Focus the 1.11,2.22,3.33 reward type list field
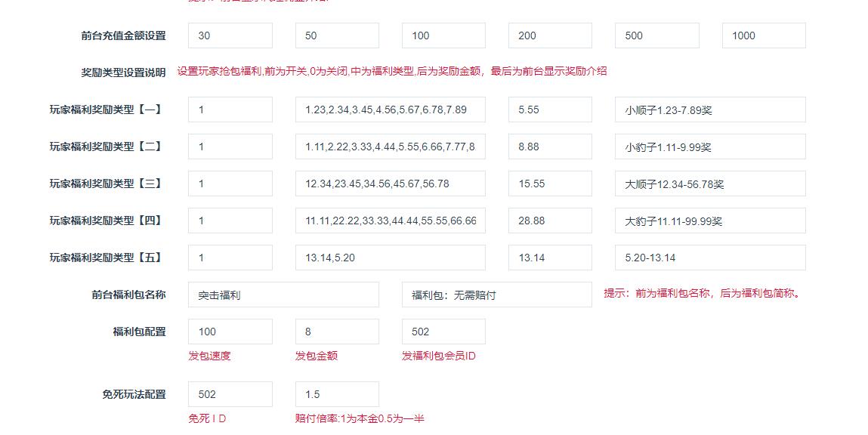 click(391, 147)
